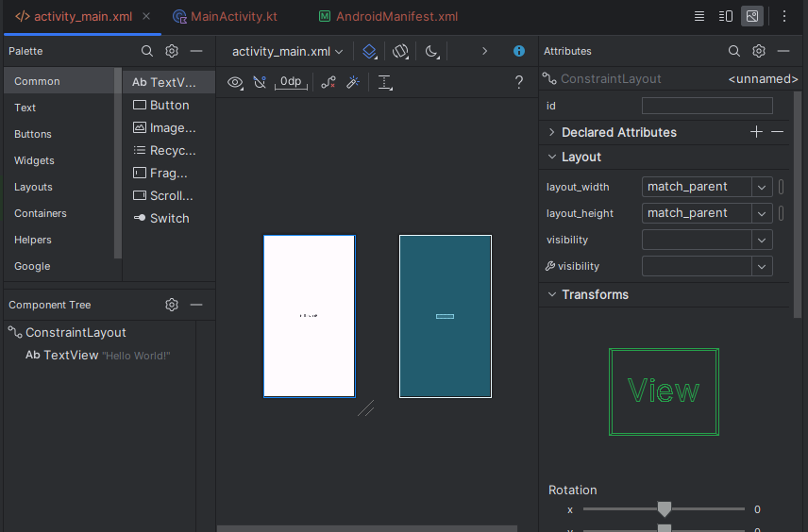Open the layout info warnings icon

click(519, 51)
